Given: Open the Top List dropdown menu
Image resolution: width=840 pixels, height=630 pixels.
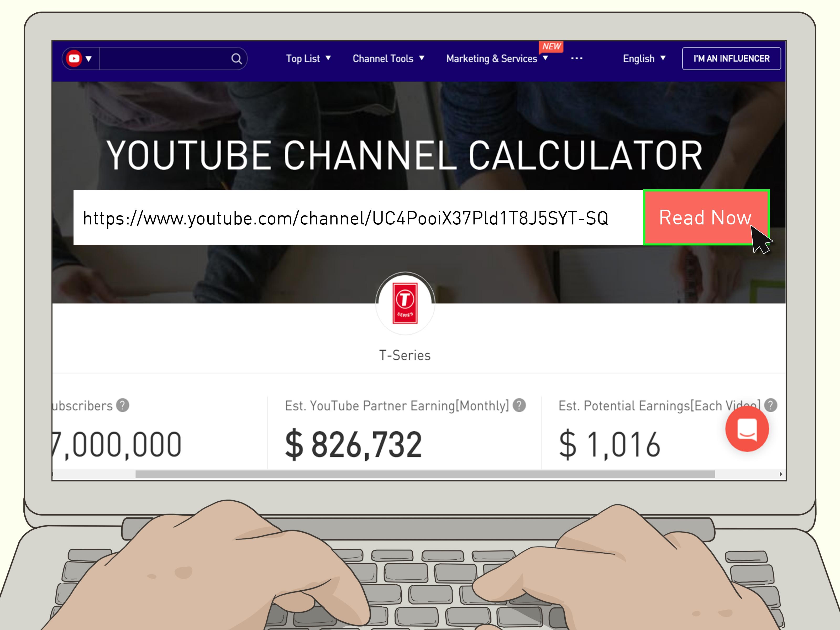Looking at the screenshot, I should 308,59.
